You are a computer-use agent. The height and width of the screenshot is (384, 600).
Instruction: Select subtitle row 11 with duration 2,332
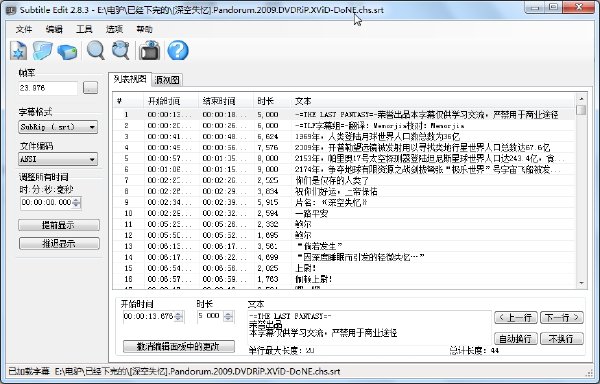point(344,224)
